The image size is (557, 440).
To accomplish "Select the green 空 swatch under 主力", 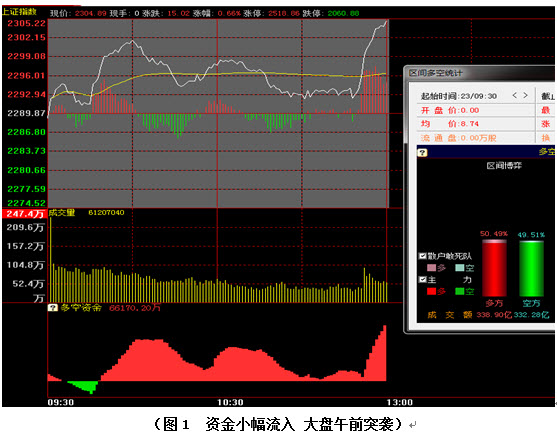I will [x=460, y=291].
